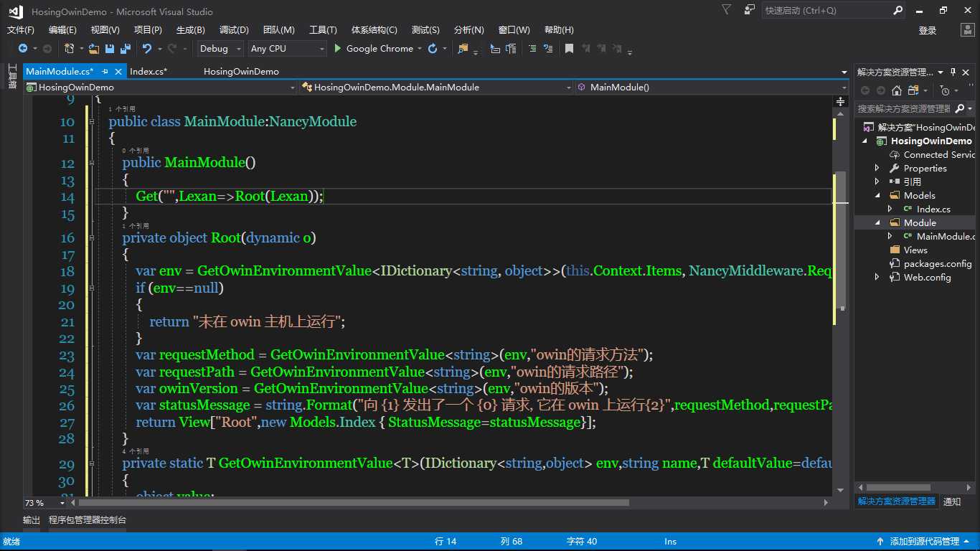Save MainModule.cs with the single disk icon
Screen dimensions: 980x551
click(110, 49)
